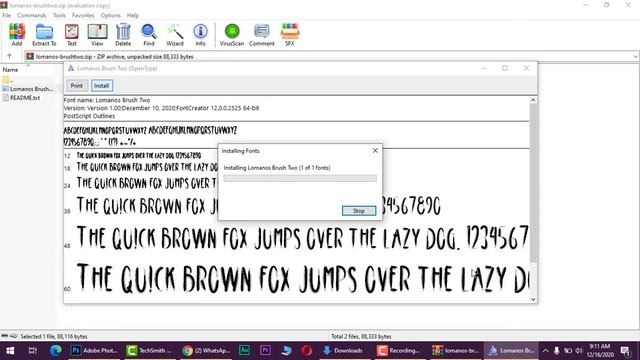Viewport: 640px width, 360px height.
Task: Click the 'Font name: Lomanos Brush Two' text
Action: tap(107, 100)
